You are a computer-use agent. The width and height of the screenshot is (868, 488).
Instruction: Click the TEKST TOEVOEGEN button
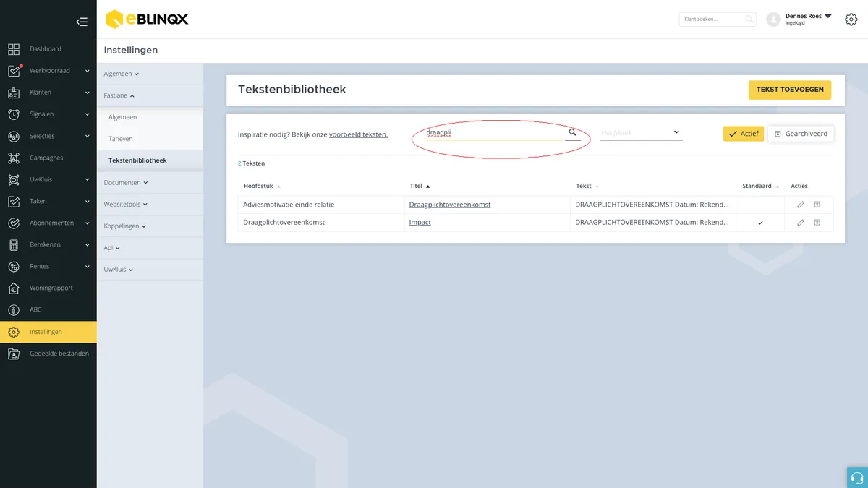(790, 90)
